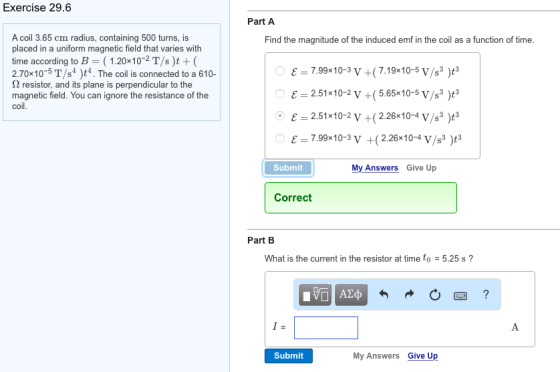Open My Answers link in Part A
This screenshot has width=560, height=372.
coord(375,168)
